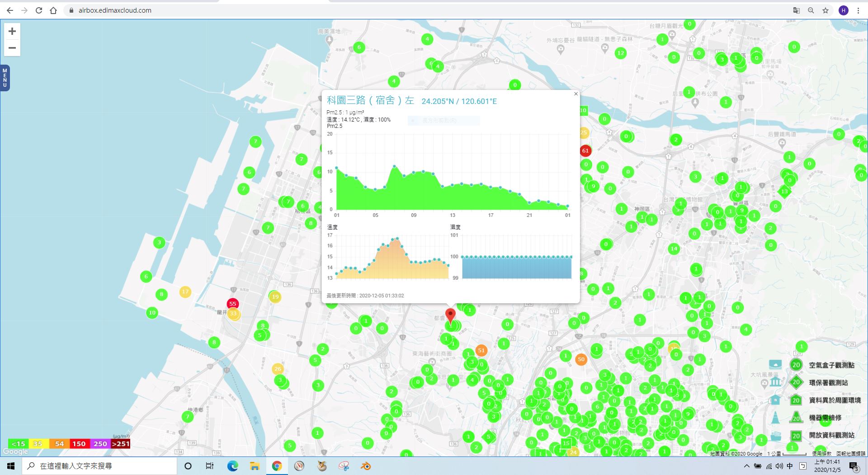Open the 使用條款 terms link
Viewport: 868px width, 475px height.
pos(821,453)
